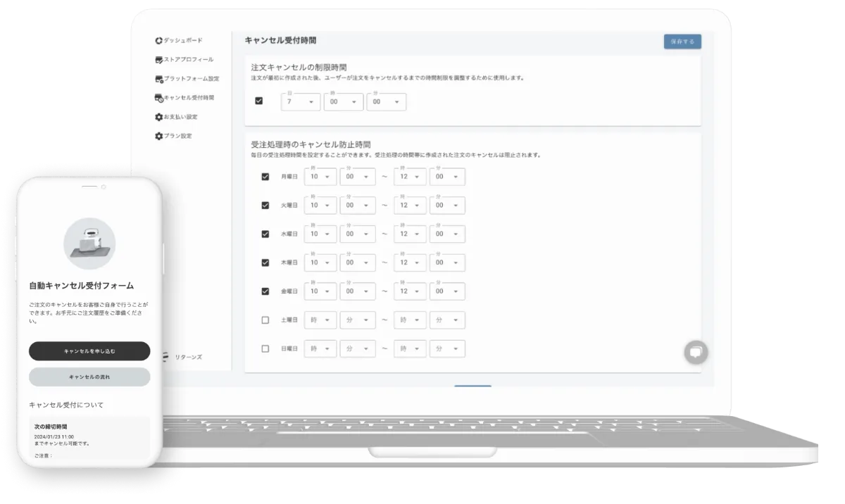Open the chat bubble widget
Image resolution: width=845 pixels, height=504 pixels.
696,352
